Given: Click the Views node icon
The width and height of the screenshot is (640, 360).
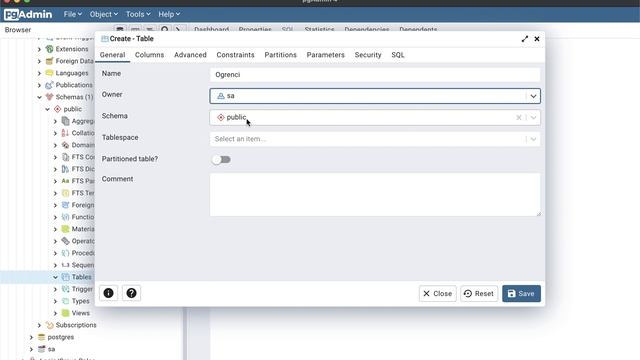Looking at the screenshot, I should tap(65, 313).
